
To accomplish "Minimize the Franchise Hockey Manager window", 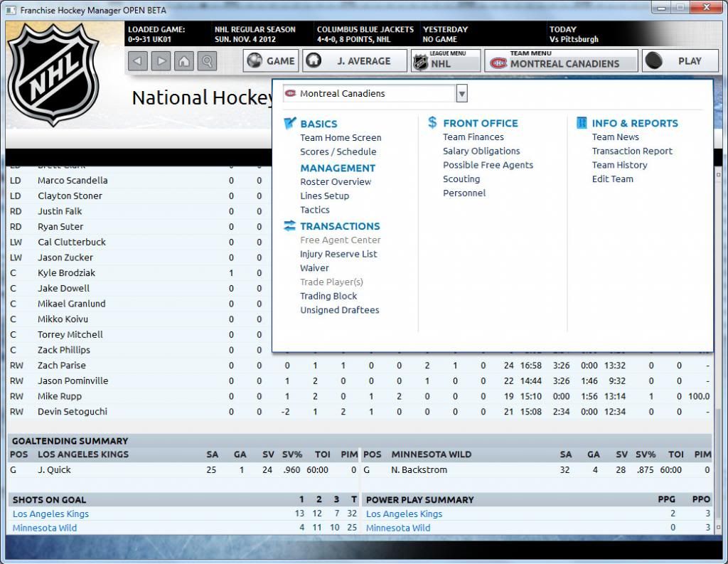I will pos(661,8).
